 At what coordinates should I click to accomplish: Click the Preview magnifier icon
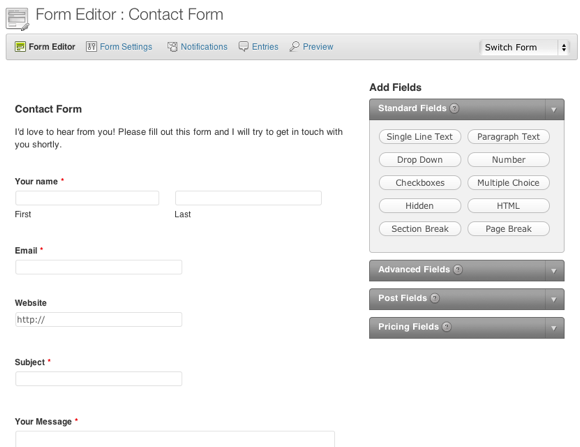(x=294, y=47)
